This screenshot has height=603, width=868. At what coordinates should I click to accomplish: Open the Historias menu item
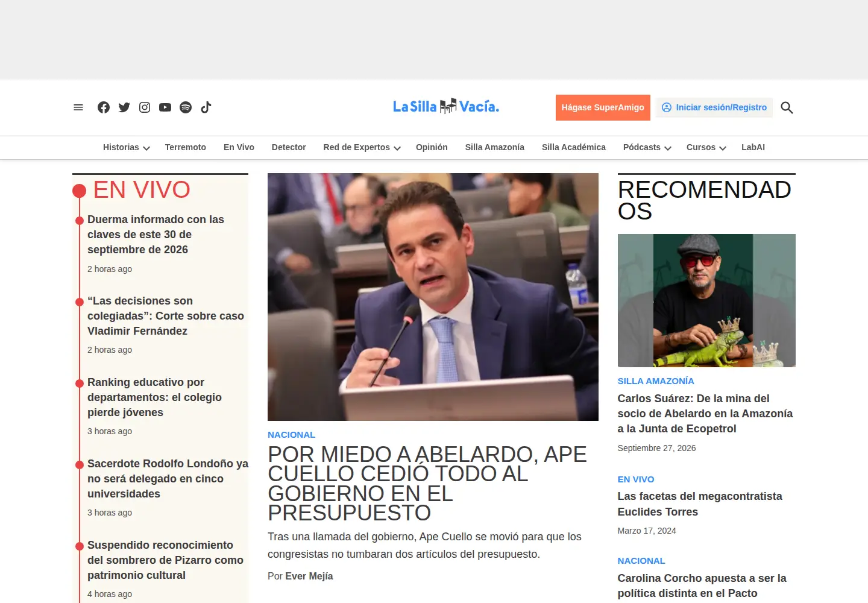121,147
